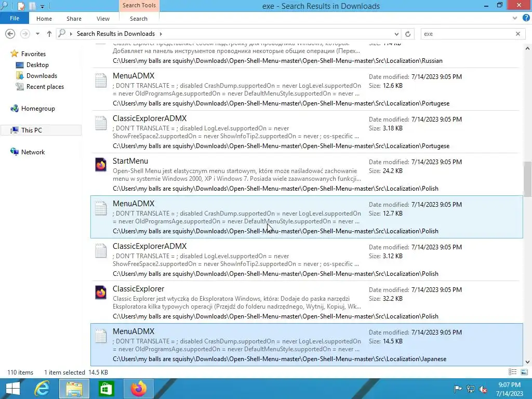Open Downloads in the navigation pane
Image resolution: width=532 pixels, height=399 pixels.
[x=42, y=76]
